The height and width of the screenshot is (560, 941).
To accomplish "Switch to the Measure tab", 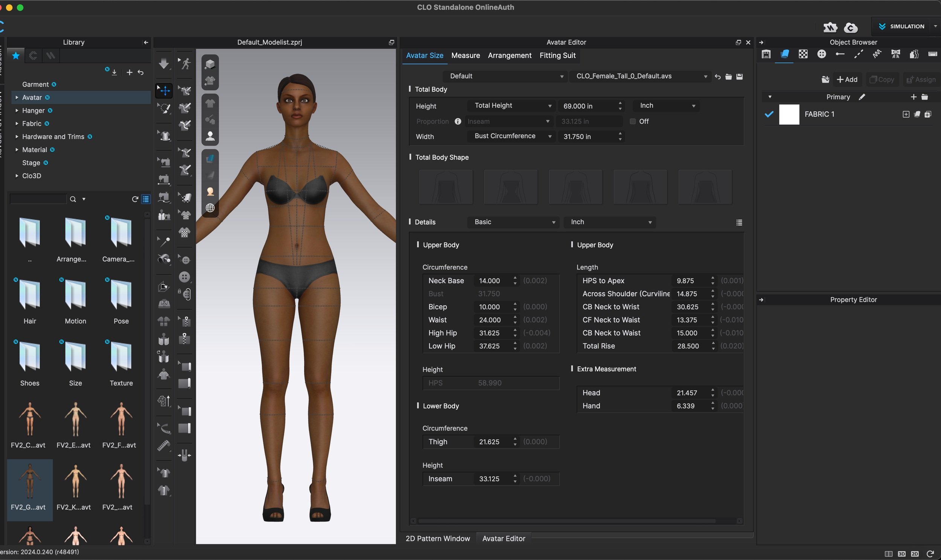I will point(466,55).
